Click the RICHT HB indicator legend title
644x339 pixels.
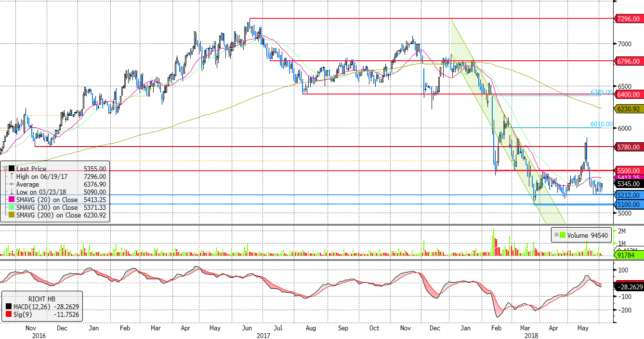(42, 299)
